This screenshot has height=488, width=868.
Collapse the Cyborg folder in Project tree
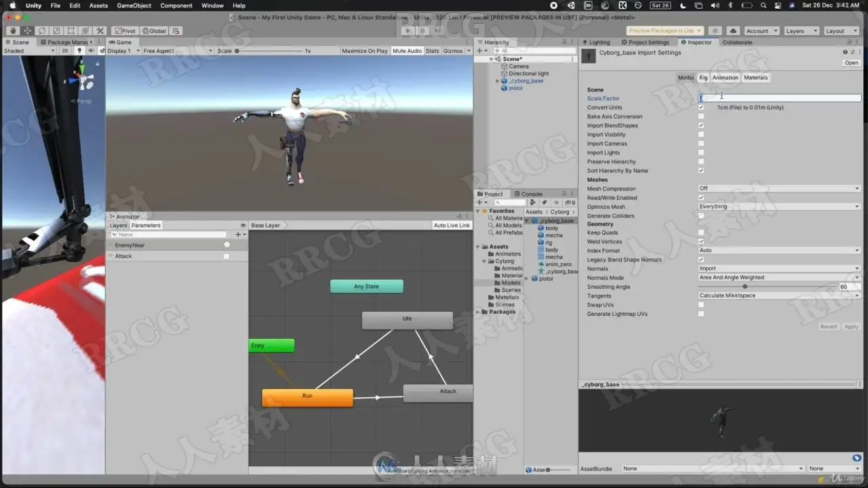coord(485,261)
